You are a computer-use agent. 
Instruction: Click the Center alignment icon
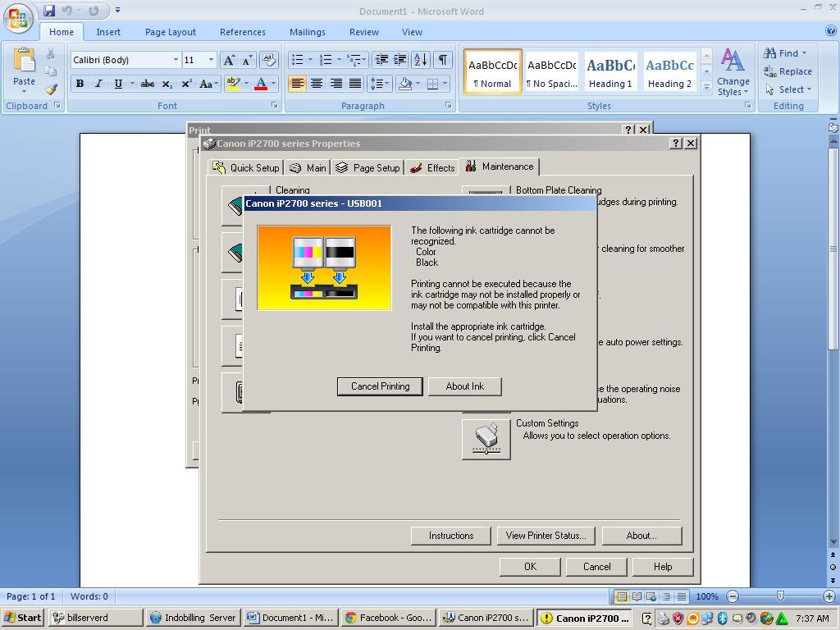coord(317,84)
